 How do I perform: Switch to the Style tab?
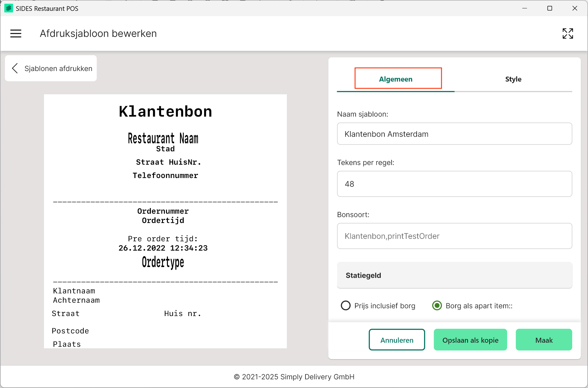coord(513,79)
